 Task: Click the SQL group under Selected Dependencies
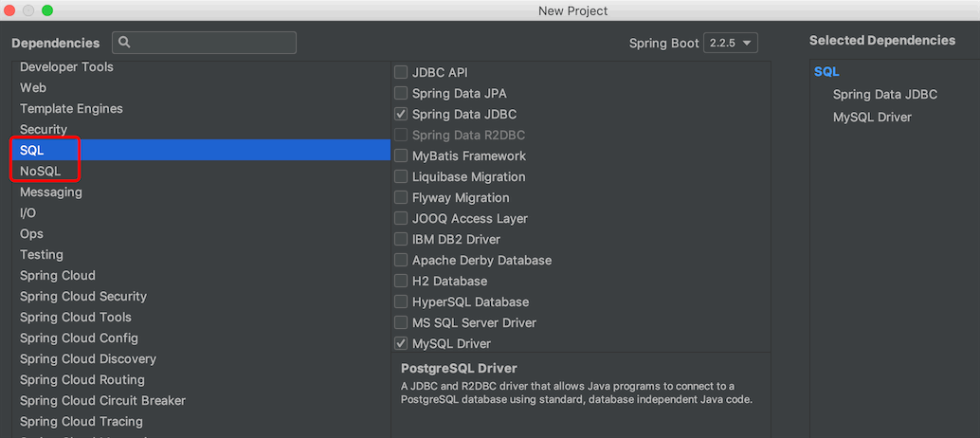pos(826,72)
